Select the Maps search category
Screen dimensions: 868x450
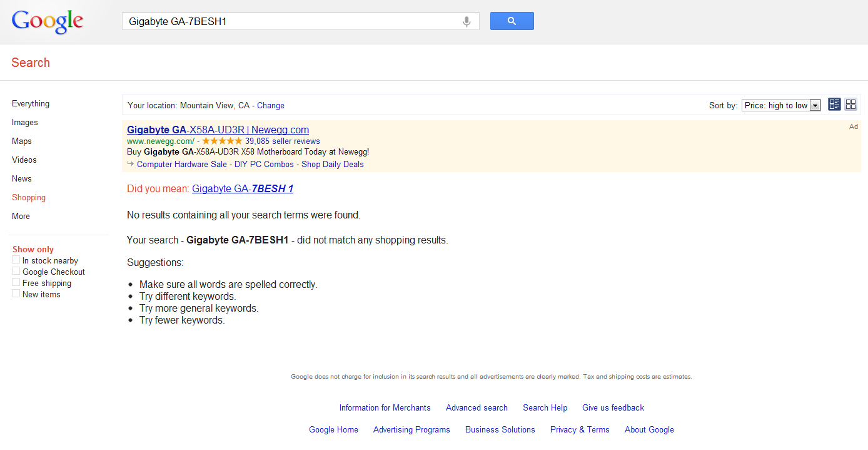click(22, 141)
